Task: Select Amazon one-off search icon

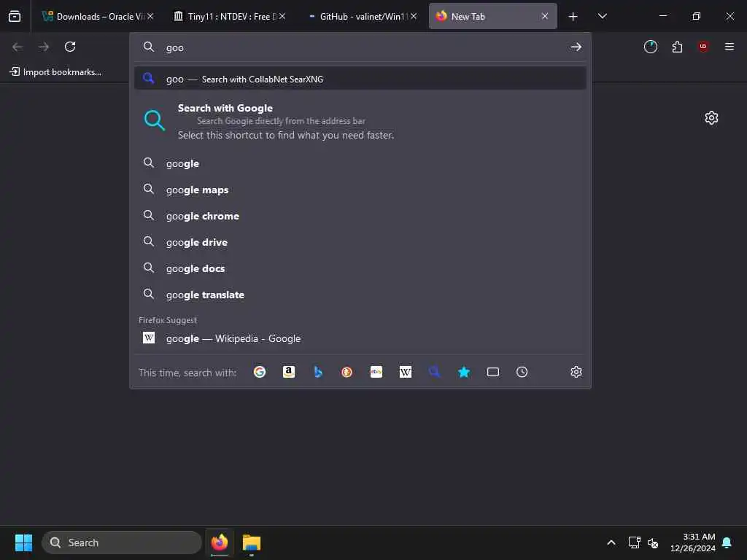Action: pyautogui.click(x=289, y=372)
